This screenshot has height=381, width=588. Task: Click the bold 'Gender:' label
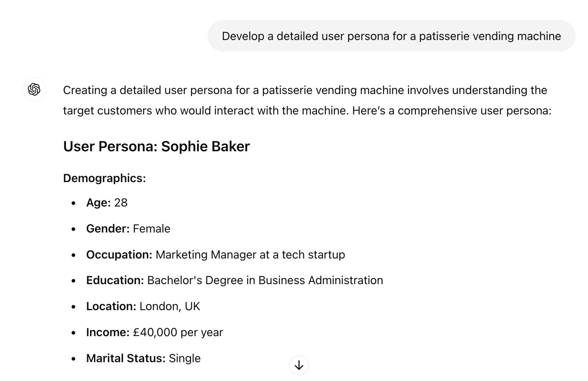[108, 229]
